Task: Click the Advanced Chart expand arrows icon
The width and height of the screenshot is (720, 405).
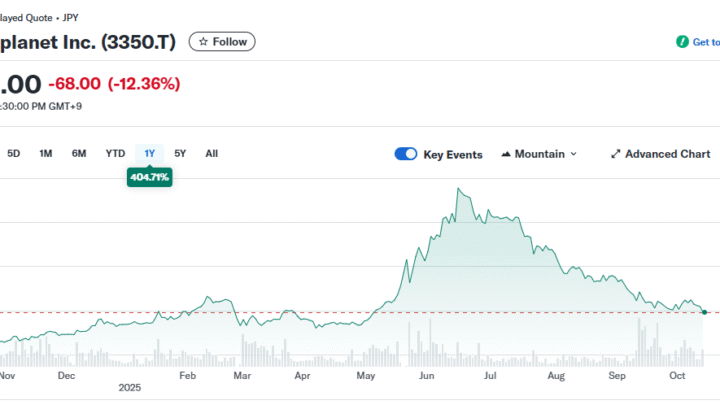Action: [x=616, y=154]
